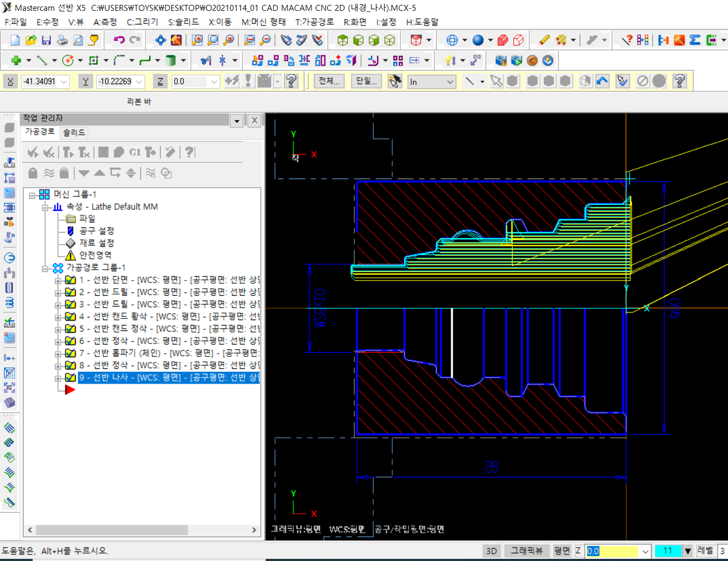Toggle checkbox of operation 9 선반 나사
Screen dimensions: 728x561
coord(71,378)
